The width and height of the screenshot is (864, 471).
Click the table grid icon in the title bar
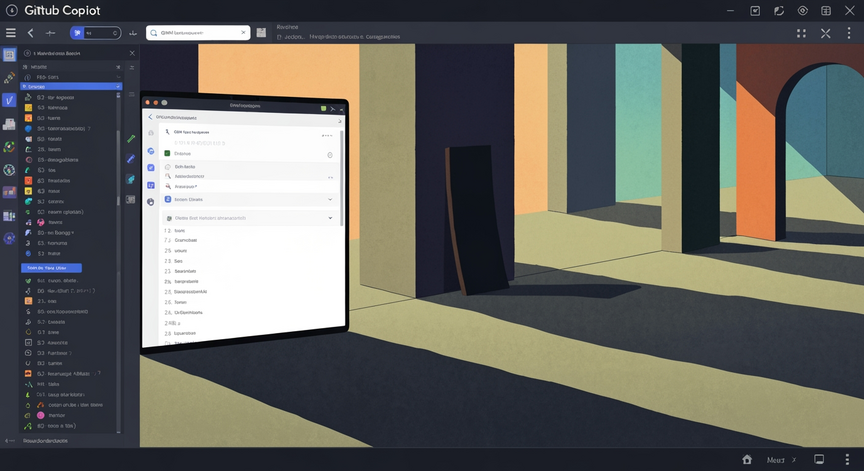click(826, 10)
